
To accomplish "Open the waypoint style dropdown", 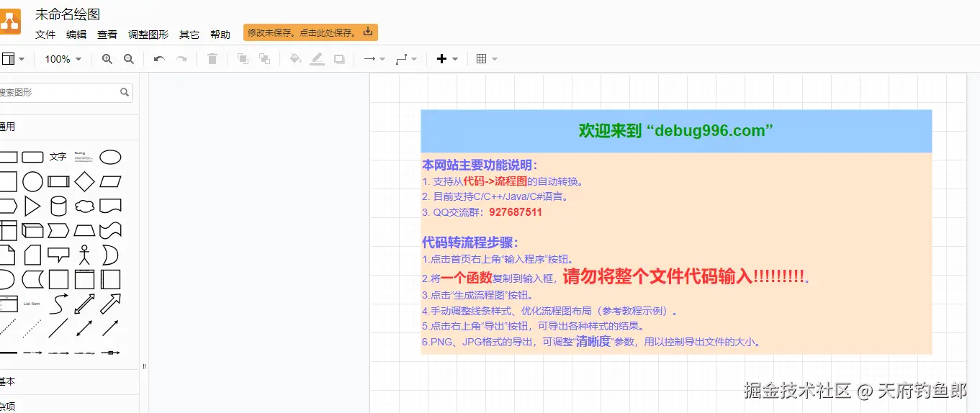I will click(406, 59).
